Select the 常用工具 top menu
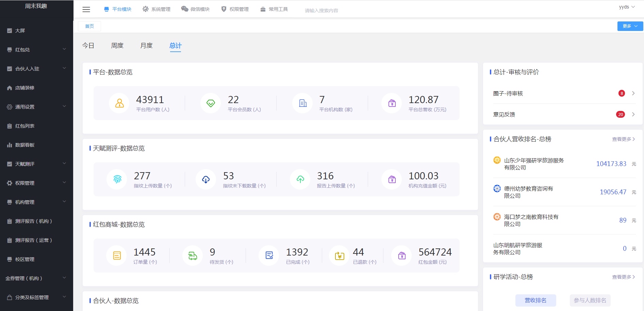The width and height of the screenshot is (644, 311). point(274,9)
